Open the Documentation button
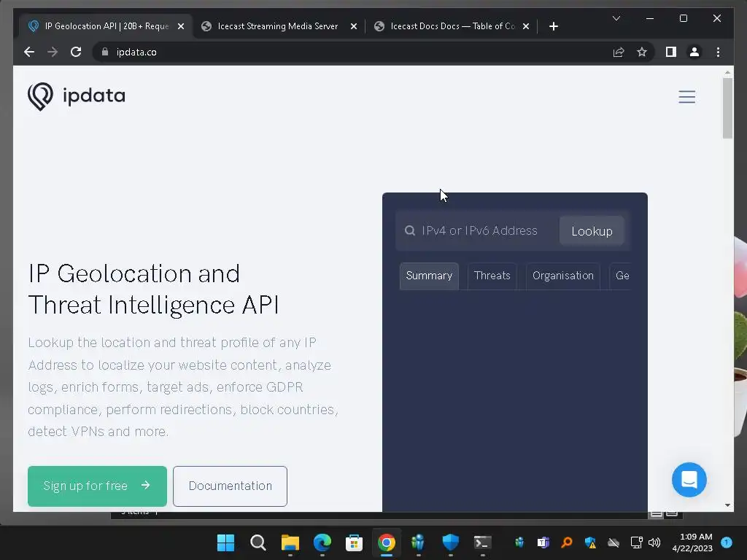 pyautogui.click(x=230, y=486)
